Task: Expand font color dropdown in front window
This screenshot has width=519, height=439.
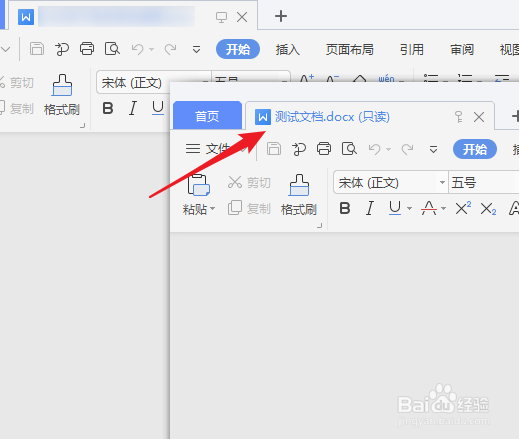Action: (x=443, y=209)
